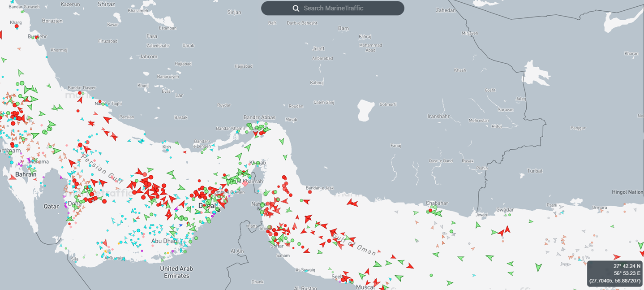Select the large red vessel east of Bandar-e Jask

(x=352, y=203)
